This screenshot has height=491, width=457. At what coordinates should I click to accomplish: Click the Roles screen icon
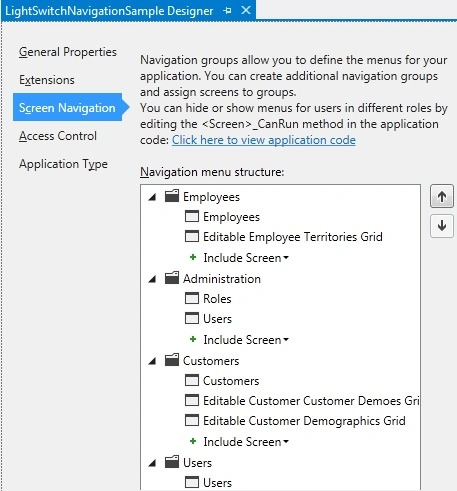192,298
